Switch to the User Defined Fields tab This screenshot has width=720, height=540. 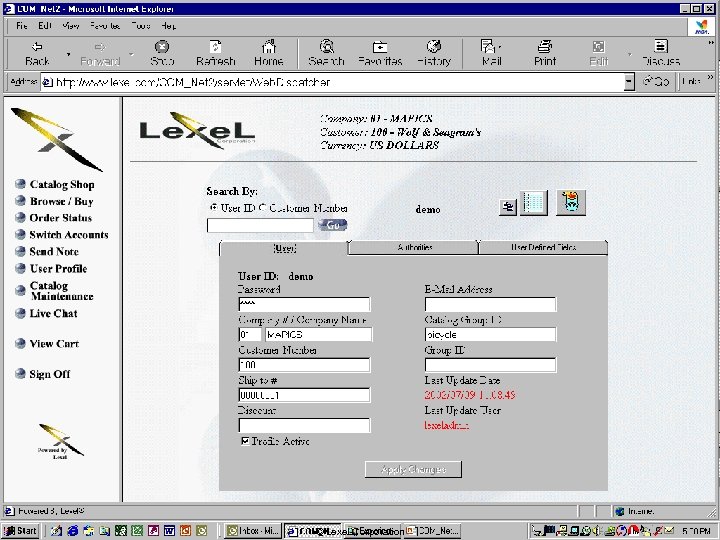543,248
